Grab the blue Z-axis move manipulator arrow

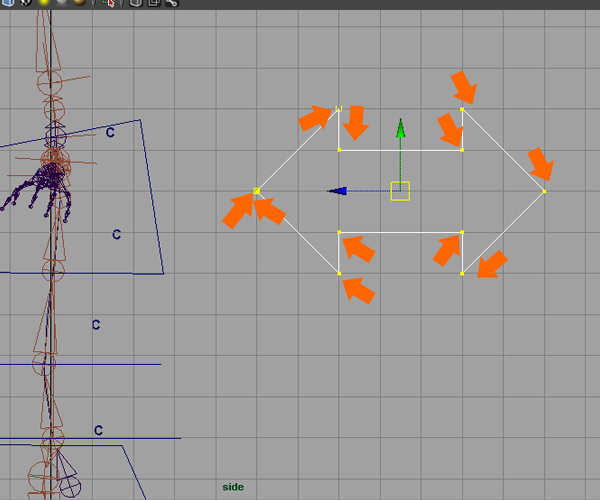point(338,191)
